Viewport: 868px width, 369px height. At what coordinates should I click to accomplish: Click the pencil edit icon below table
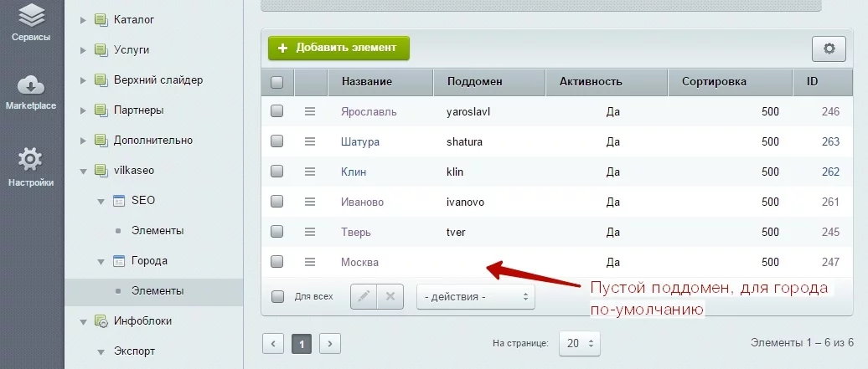[x=364, y=296]
